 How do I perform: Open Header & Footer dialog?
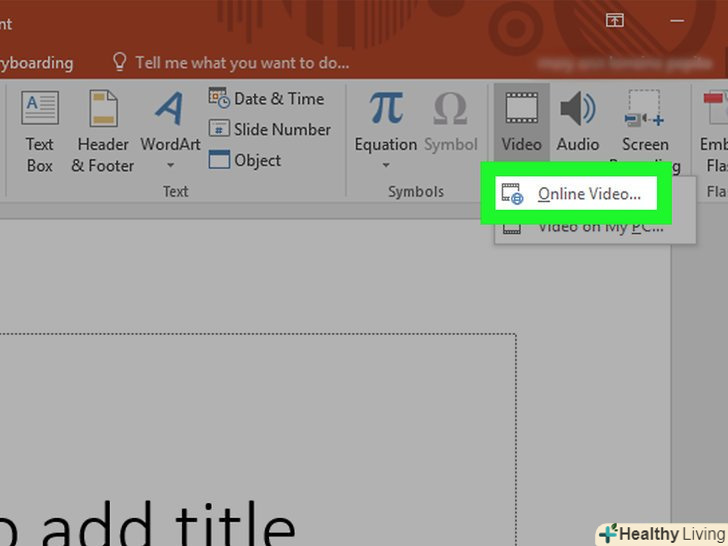(103, 131)
